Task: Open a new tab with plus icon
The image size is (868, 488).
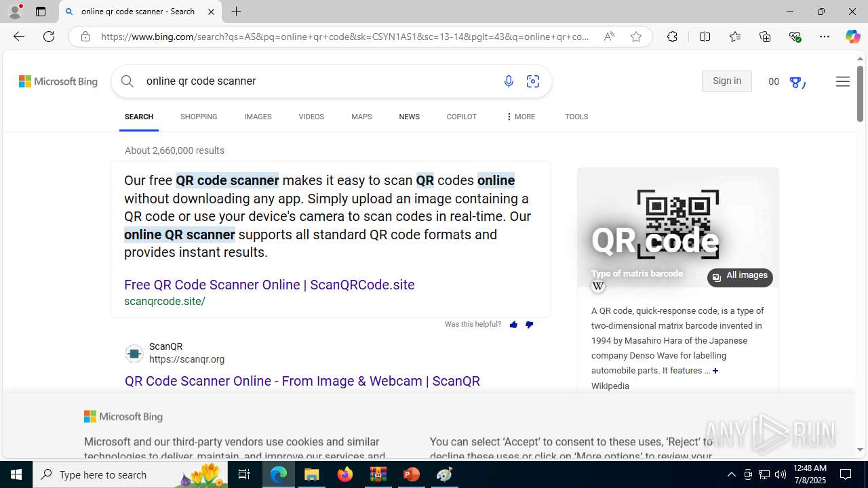Action: point(236,12)
